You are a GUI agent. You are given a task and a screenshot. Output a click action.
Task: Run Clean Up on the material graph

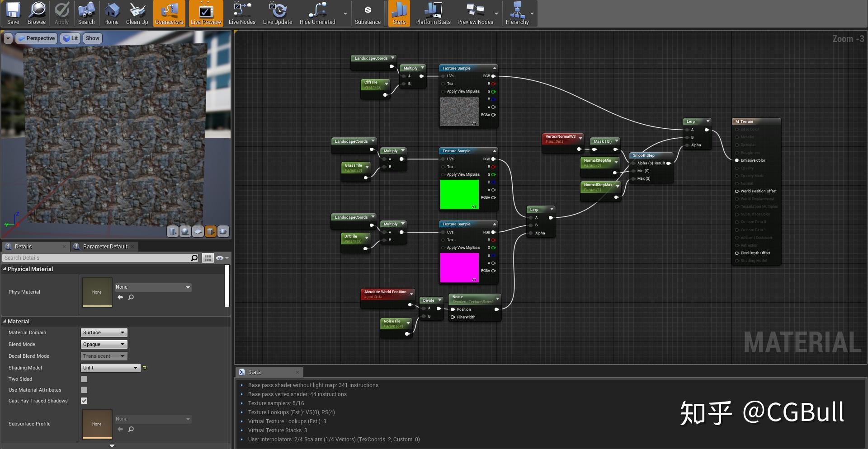(137, 14)
